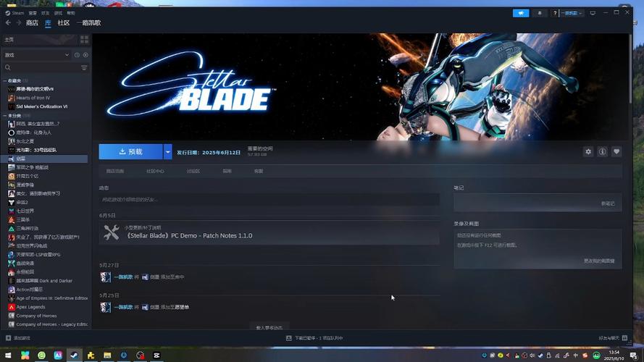Open Big Picture mode monitor icon

(x=593, y=13)
